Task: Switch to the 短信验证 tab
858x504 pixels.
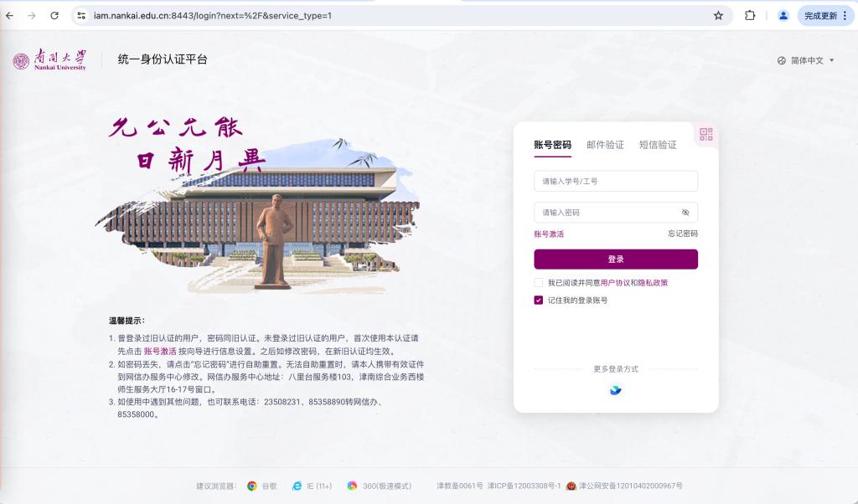Action: coord(658,145)
